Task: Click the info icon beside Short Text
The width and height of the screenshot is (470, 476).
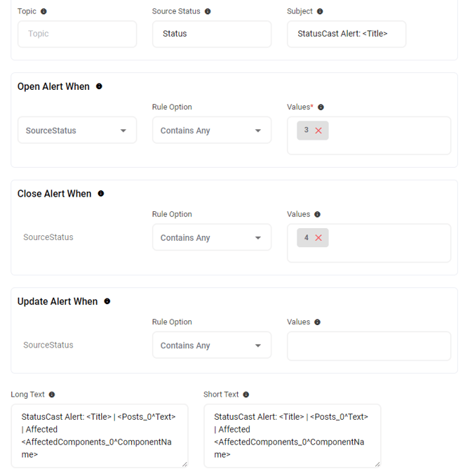Action: tap(246, 395)
